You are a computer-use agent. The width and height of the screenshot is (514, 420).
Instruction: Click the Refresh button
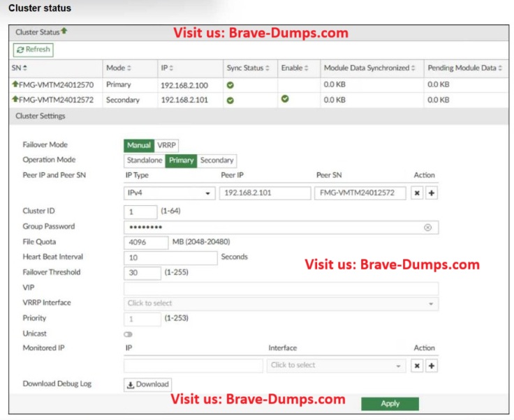point(33,50)
